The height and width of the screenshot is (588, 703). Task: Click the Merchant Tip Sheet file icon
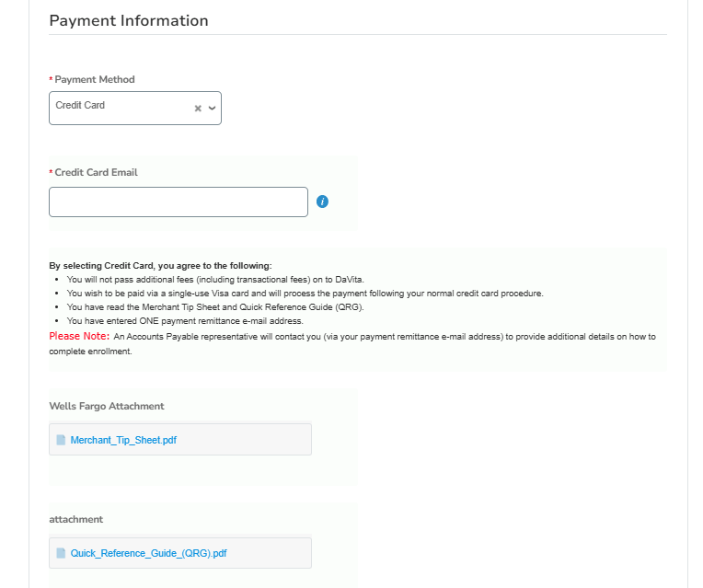[62, 440]
